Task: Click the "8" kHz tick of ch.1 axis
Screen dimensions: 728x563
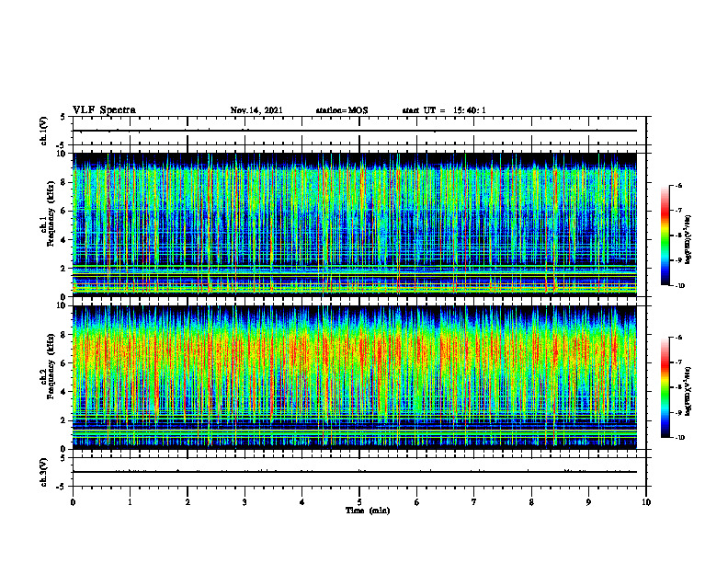Action: tap(64, 182)
